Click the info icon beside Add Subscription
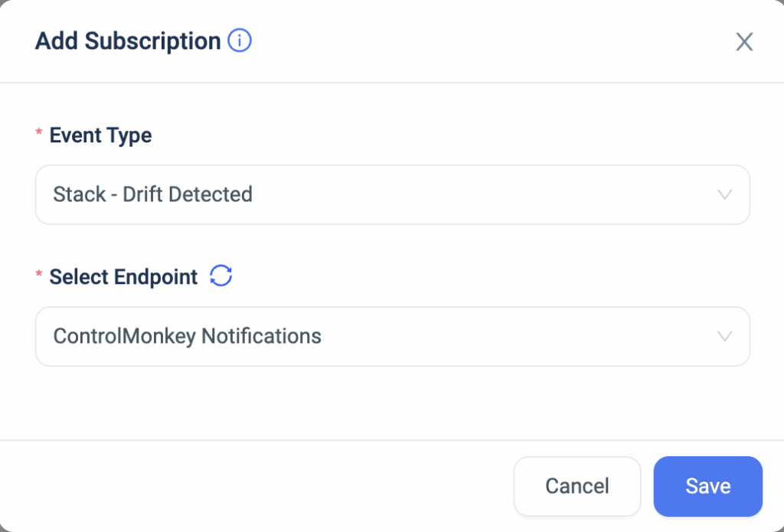The width and height of the screenshot is (784, 532). point(240,41)
